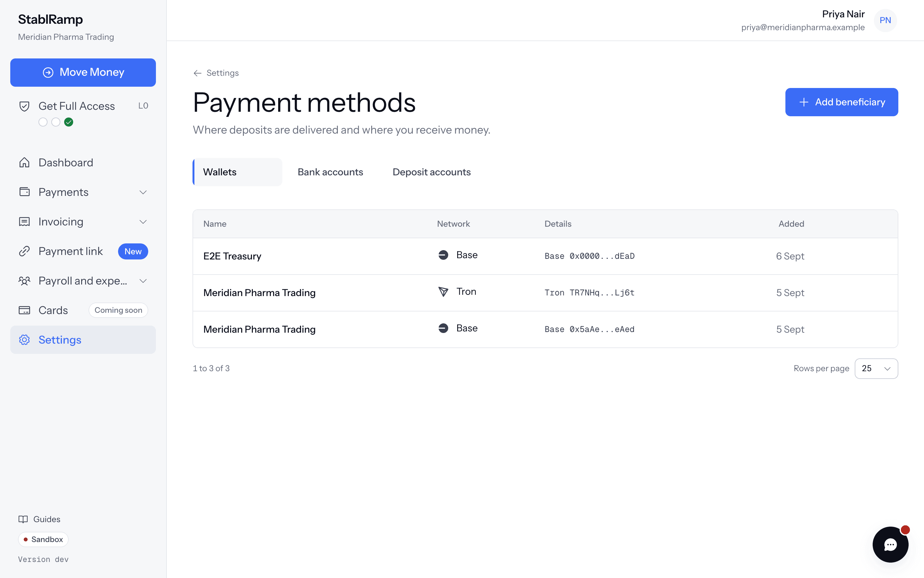This screenshot has width=924, height=578.
Task: Click the Settings gear icon in sidebar
Action: [x=24, y=340]
